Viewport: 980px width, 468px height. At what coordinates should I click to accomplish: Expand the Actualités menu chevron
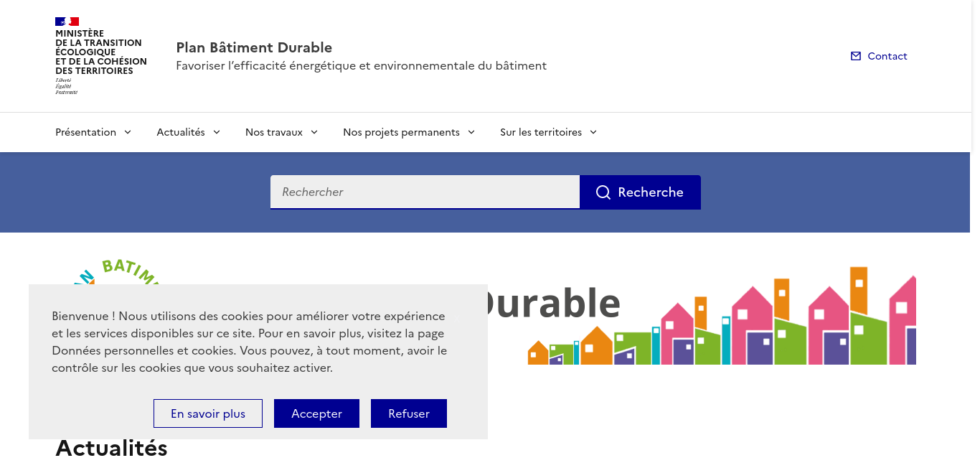[217, 132]
